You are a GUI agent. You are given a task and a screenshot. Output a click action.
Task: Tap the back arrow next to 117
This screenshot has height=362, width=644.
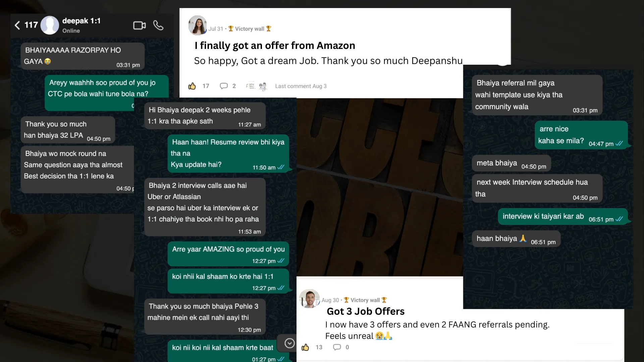tap(17, 25)
